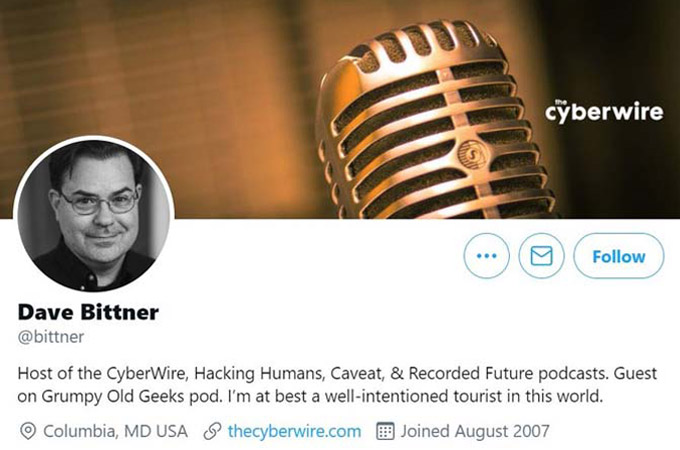Open the three-dot more options menu
This screenshot has width=680, height=450.
tap(486, 256)
